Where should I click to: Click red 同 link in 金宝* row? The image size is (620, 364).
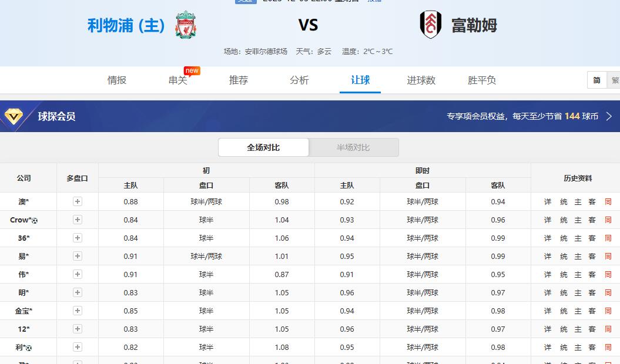tap(608, 311)
